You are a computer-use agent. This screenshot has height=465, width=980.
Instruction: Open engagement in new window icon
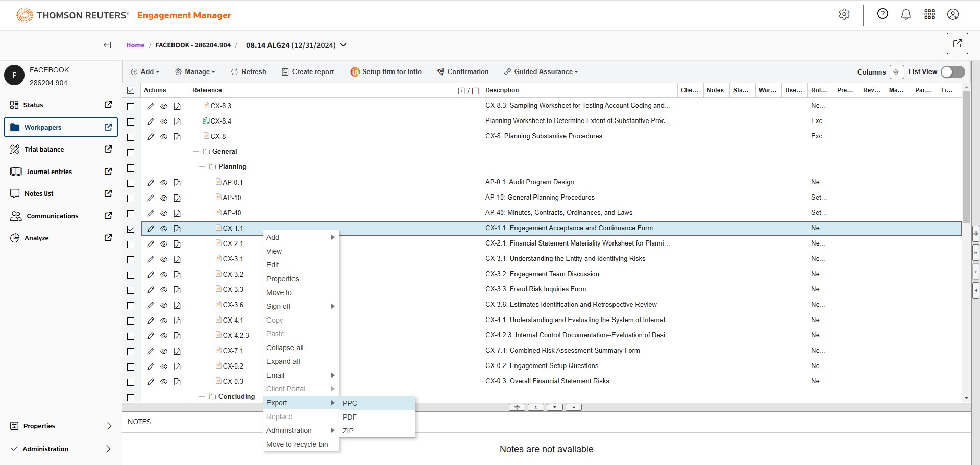pyautogui.click(x=958, y=43)
